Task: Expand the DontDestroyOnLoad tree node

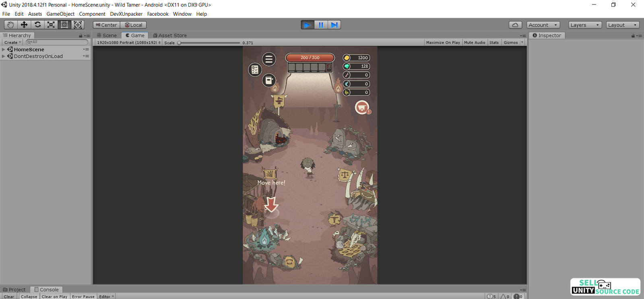Action: click(4, 56)
